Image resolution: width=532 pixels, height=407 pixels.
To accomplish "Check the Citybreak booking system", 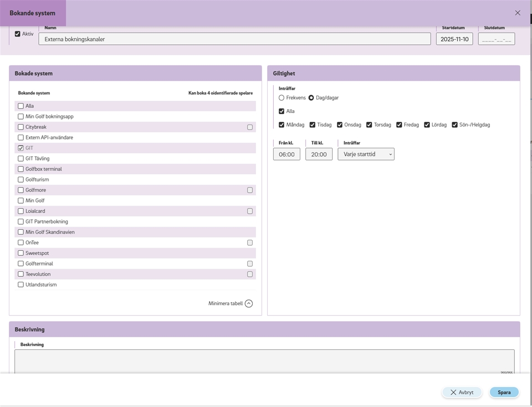I will [21, 127].
